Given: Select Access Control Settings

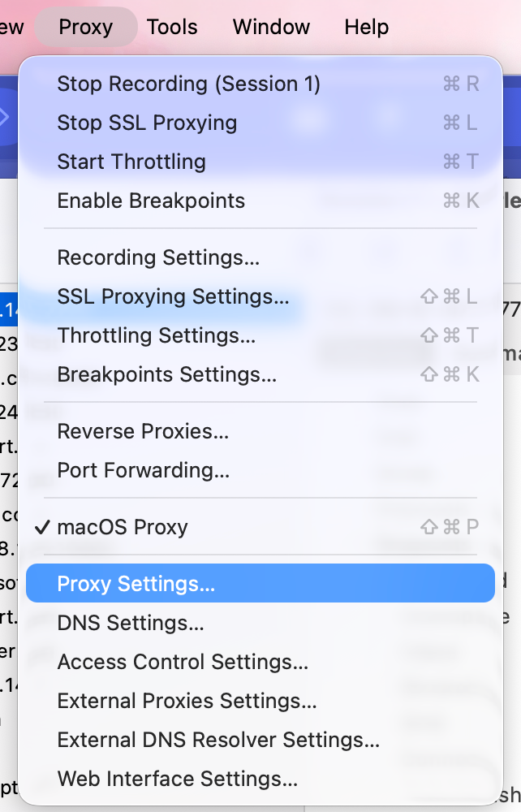Looking at the screenshot, I should tap(183, 662).
